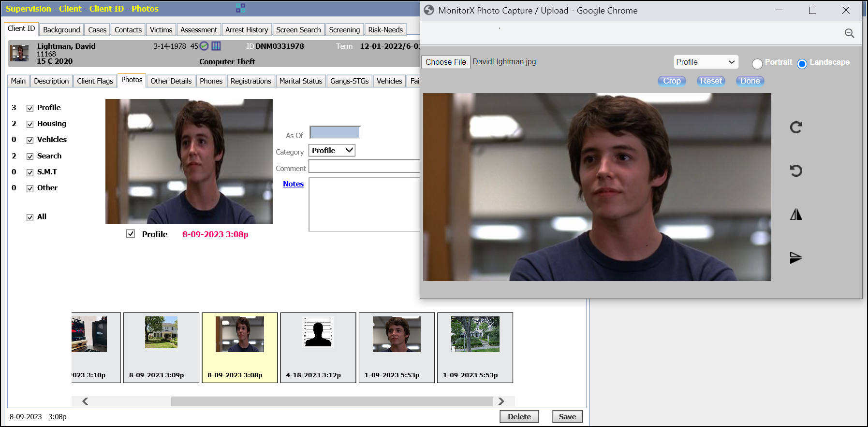Open the Profile dropdown in Photo Capture window

[x=706, y=62]
